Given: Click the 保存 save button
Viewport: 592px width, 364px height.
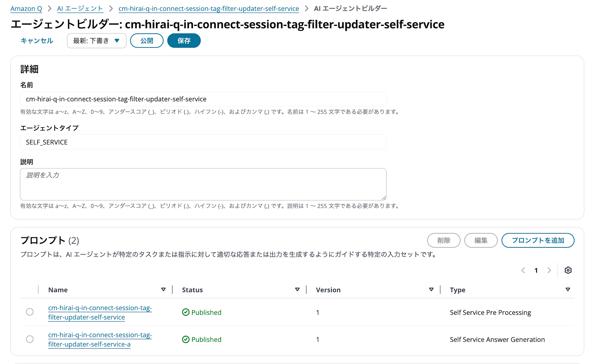Looking at the screenshot, I should [184, 41].
